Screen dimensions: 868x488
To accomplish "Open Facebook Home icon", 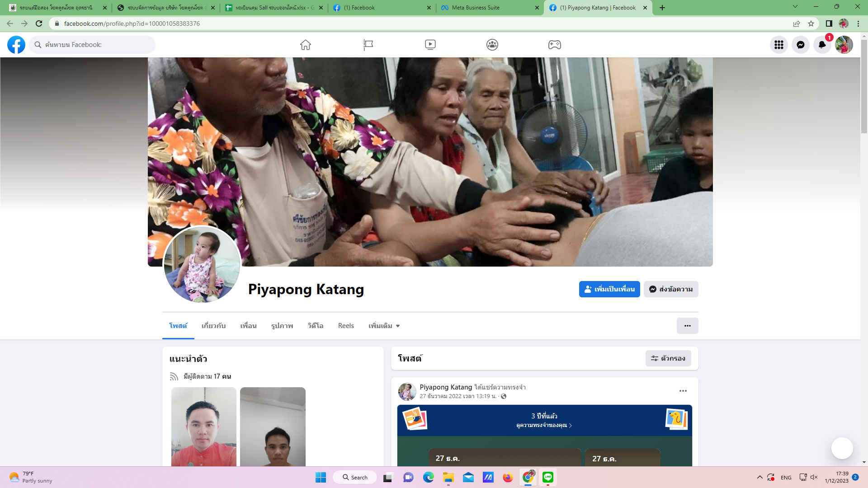I will pyautogui.click(x=306, y=45).
